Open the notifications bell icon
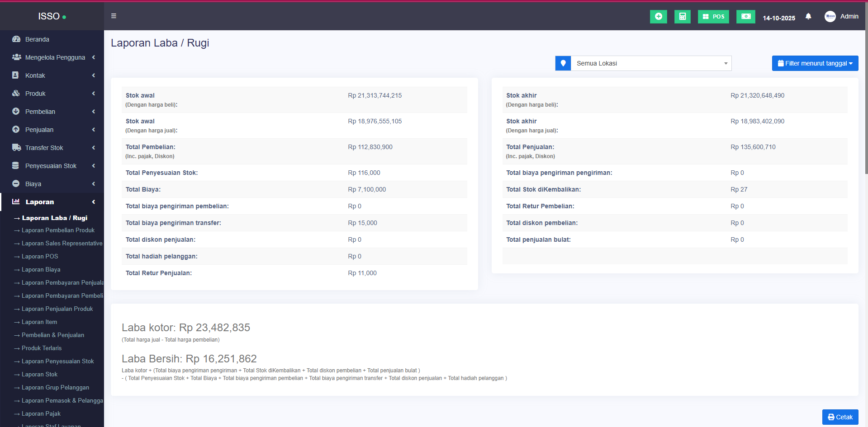This screenshot has width=868, height=427. 808,16
